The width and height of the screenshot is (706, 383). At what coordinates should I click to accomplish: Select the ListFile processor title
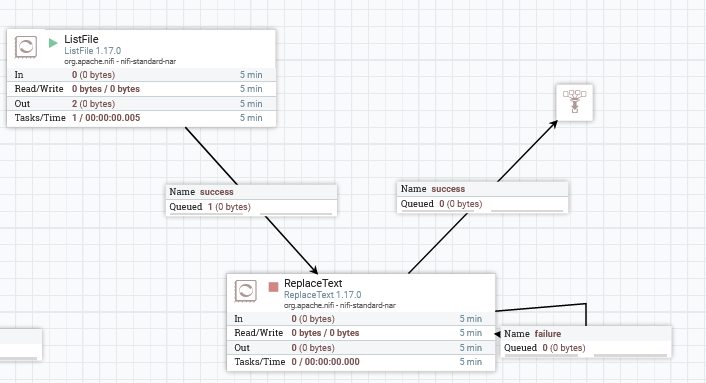pos(81,39)
